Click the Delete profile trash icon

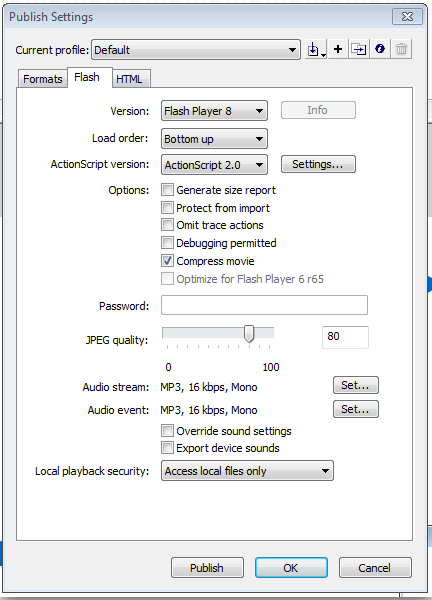tap(401, 49)
